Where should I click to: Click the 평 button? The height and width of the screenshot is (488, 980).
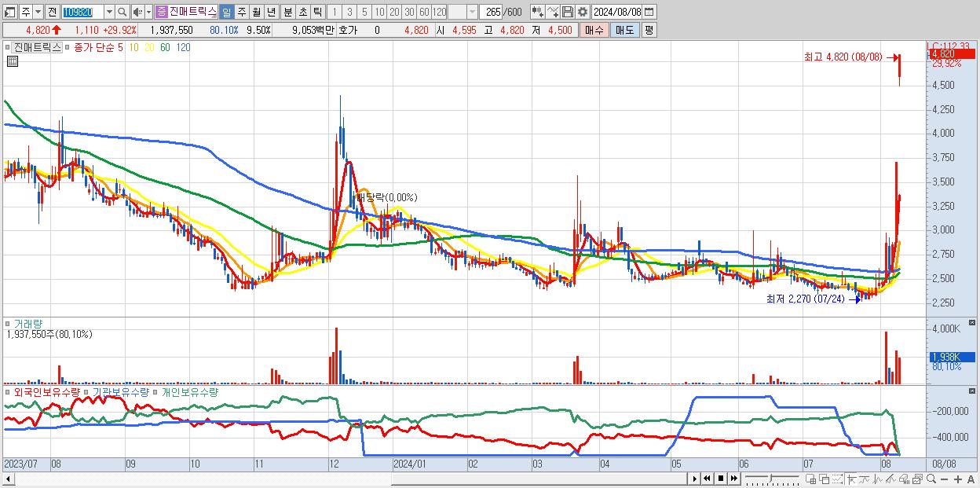[x=649, y=30]
